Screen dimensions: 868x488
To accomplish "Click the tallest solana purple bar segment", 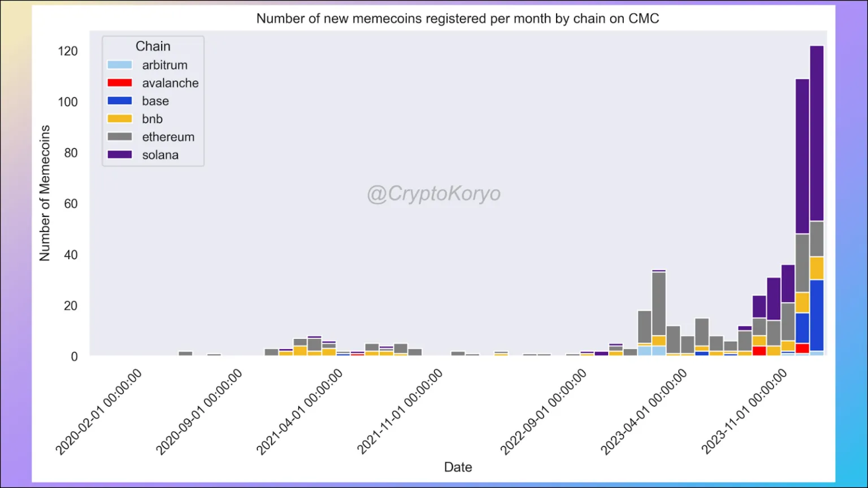I will (x=817, y=133).
